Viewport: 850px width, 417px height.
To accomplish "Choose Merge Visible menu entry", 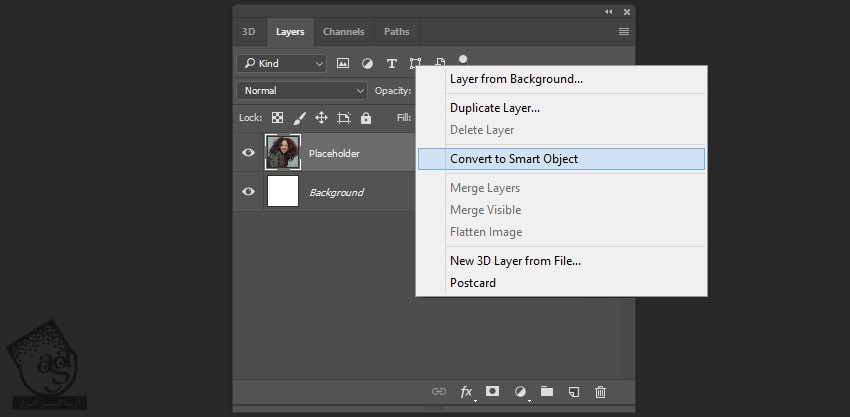I will pos(561,210).
